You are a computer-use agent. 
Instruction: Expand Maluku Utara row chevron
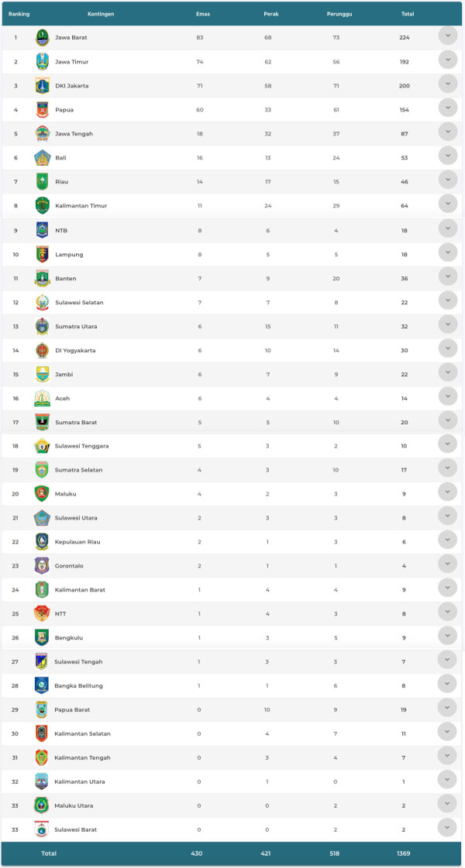447,803
